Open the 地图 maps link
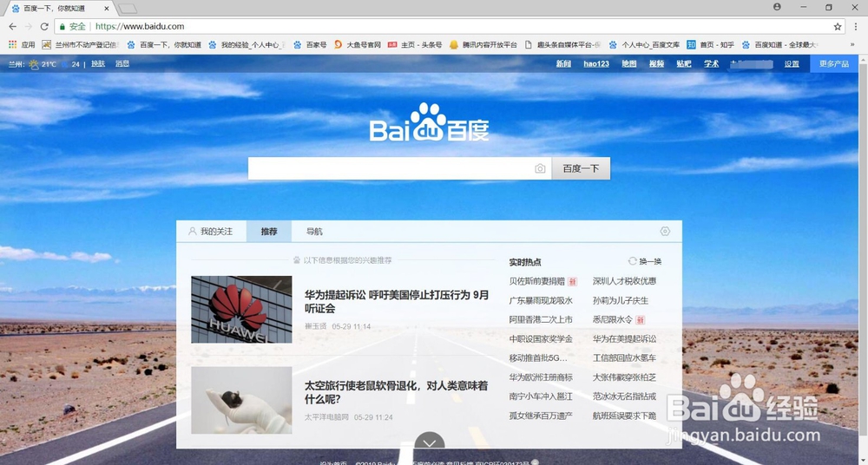Screen dimensions: 868x465 point(628,63)
